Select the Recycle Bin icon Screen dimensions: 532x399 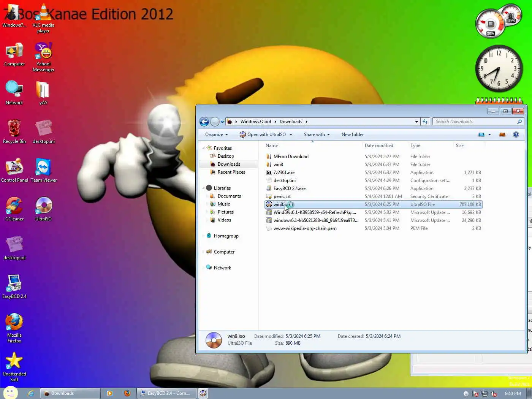(14, 132)
